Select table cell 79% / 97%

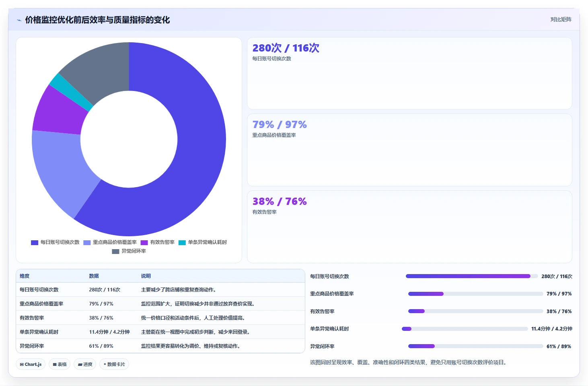pyautogui.click(x=101, y=304)
